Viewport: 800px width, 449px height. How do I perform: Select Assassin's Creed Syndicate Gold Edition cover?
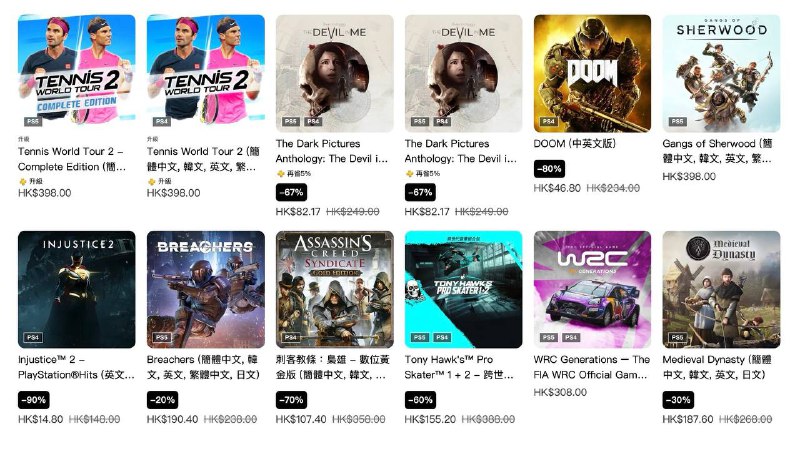coord(335,290)
